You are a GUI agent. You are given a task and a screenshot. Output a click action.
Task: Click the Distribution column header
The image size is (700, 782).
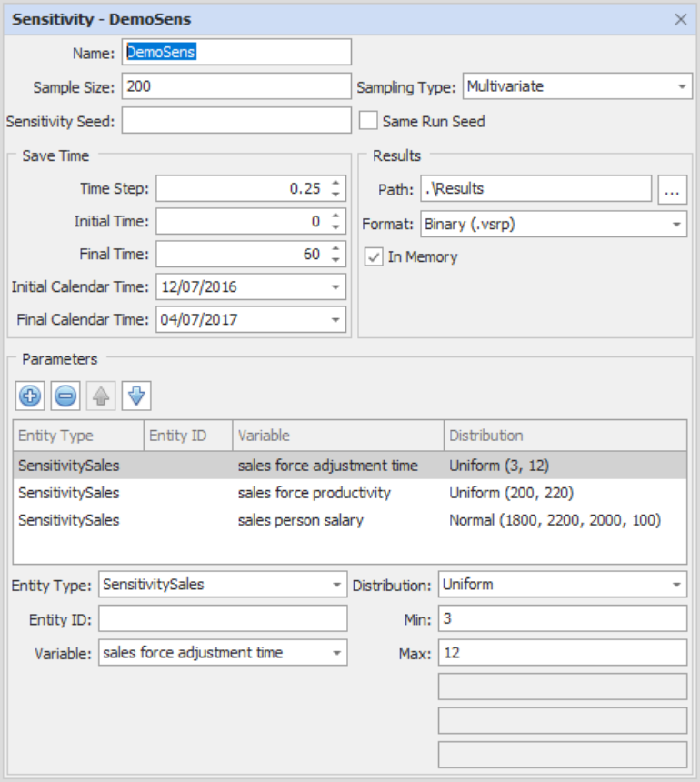[565, 436]
